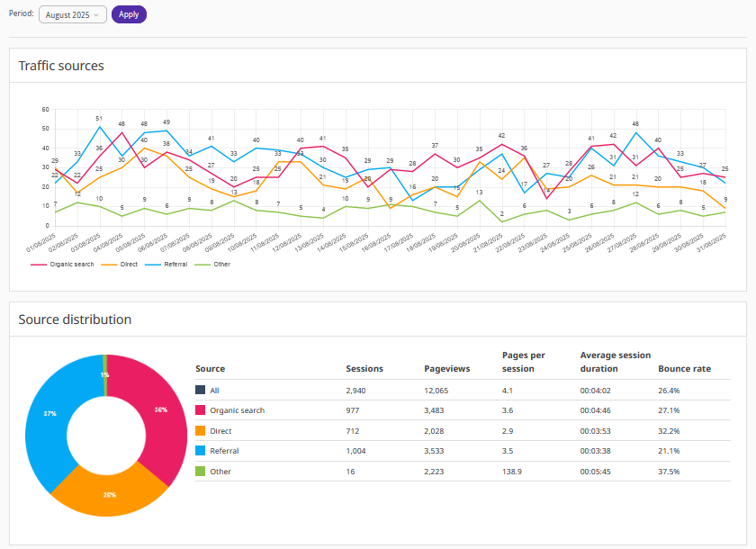Click the Average session duration header
Screen dimensions: 756x549
[616, 362]
